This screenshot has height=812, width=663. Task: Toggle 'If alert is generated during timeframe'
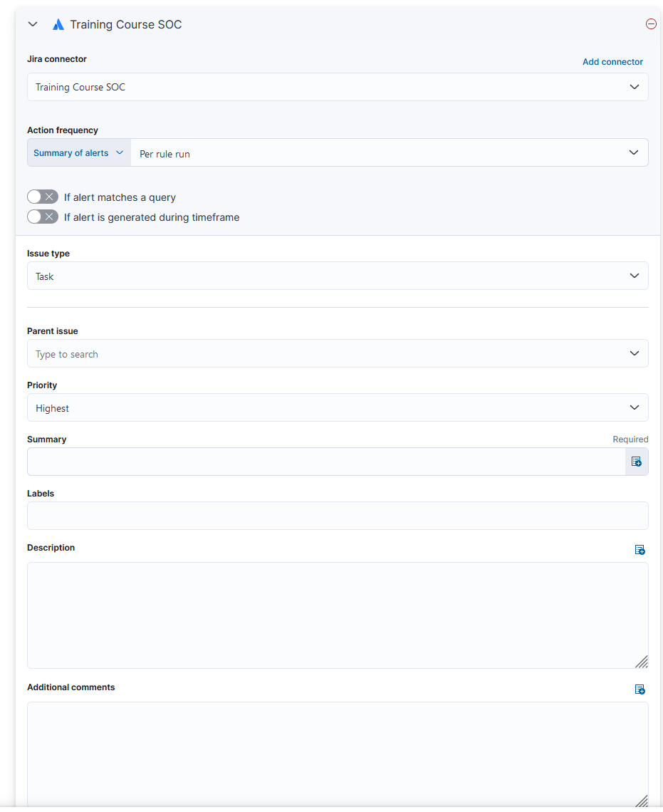click(x=43, y=217)
